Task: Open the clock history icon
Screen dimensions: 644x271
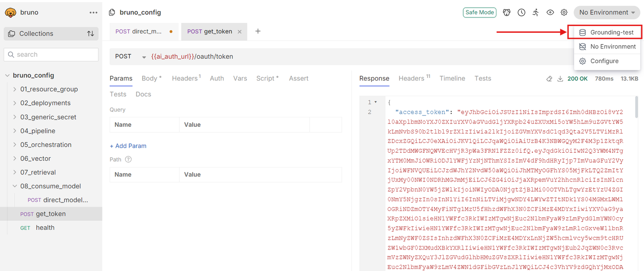Action: pos(521,13)
